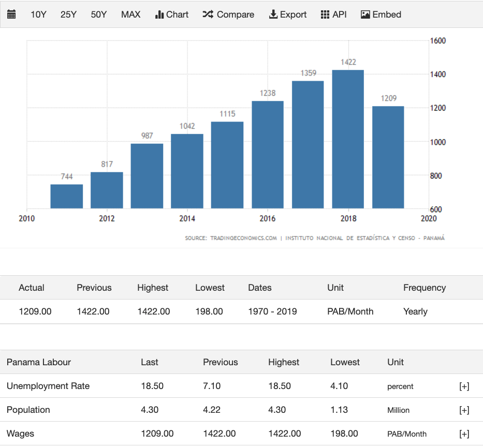Click the 1238 bar in the chart
483x448 pixels.
pos(268,155)
